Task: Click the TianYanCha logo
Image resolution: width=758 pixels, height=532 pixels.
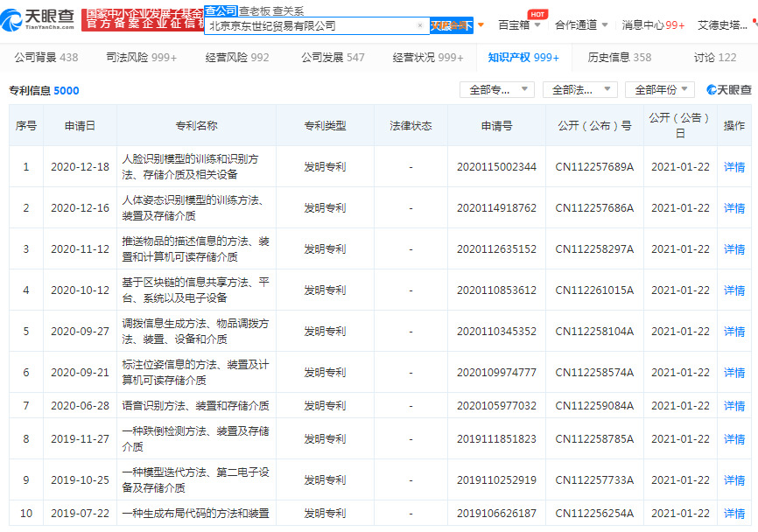Action: 38,19
